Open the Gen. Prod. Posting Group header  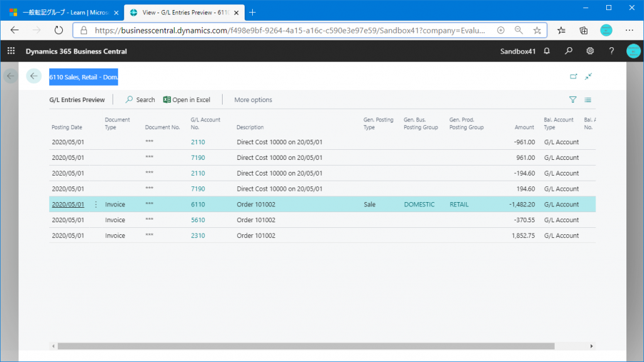coord(466,123)
